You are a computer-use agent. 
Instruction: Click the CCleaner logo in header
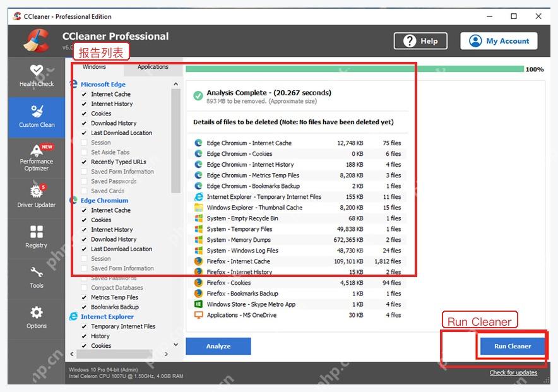click(37, 40)
